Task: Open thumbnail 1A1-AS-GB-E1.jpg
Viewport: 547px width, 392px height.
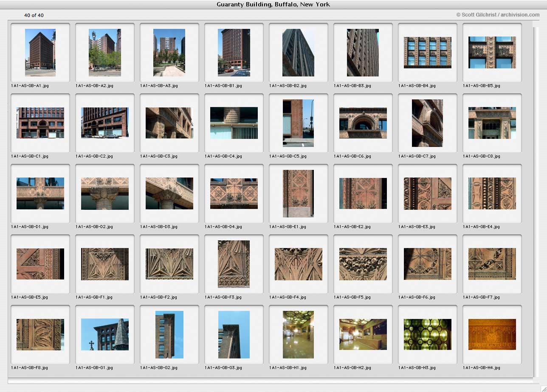Action: click(299, 194)
